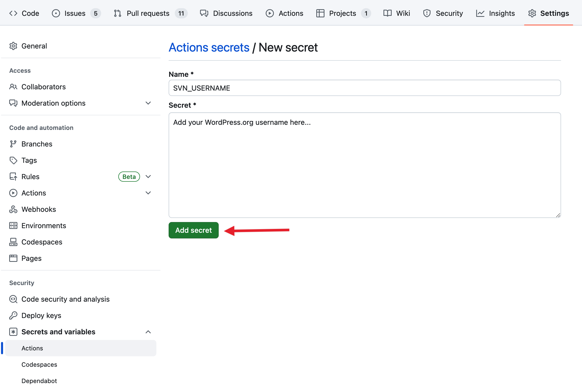Click the Webhooks icon in sidebar
Screen dimensions: 582x392
click(13, 209)
